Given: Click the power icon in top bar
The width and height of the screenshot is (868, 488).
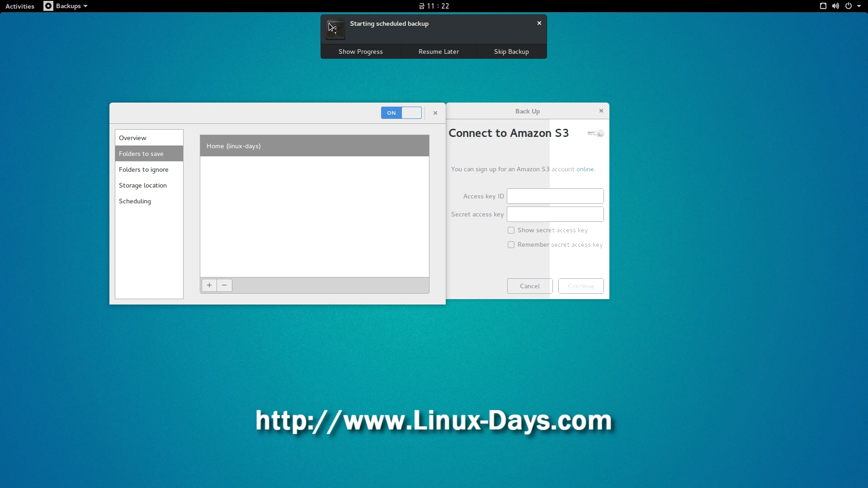Looking at the screenshot, I should pyautogui.click(x=849, y=6).
